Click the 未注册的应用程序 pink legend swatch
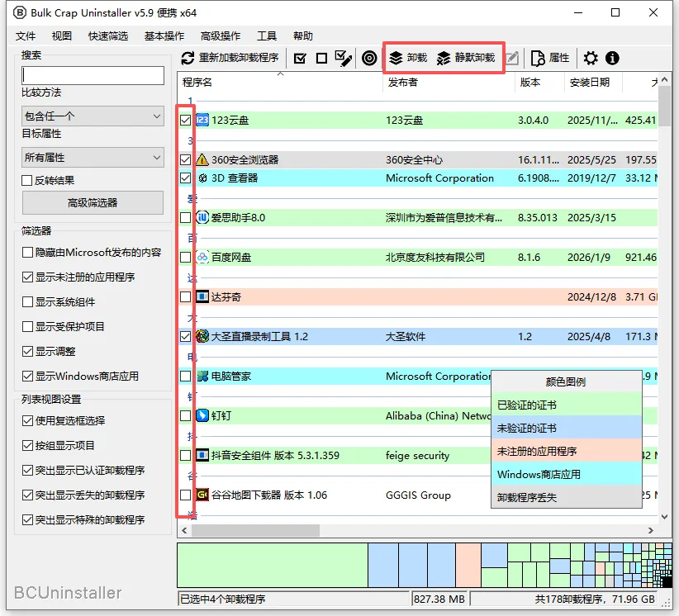Viewport: 679px width, 616px height. [x=567, y=451]
